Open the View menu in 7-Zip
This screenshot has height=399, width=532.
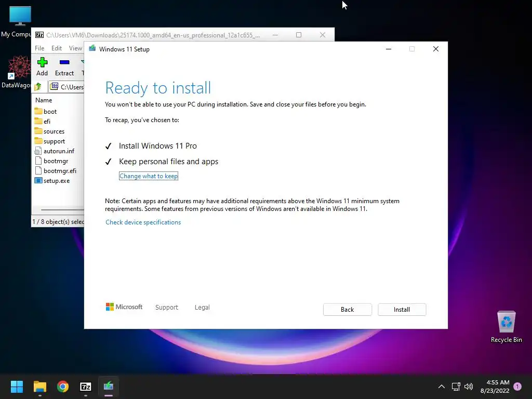(x=75, y=48)
